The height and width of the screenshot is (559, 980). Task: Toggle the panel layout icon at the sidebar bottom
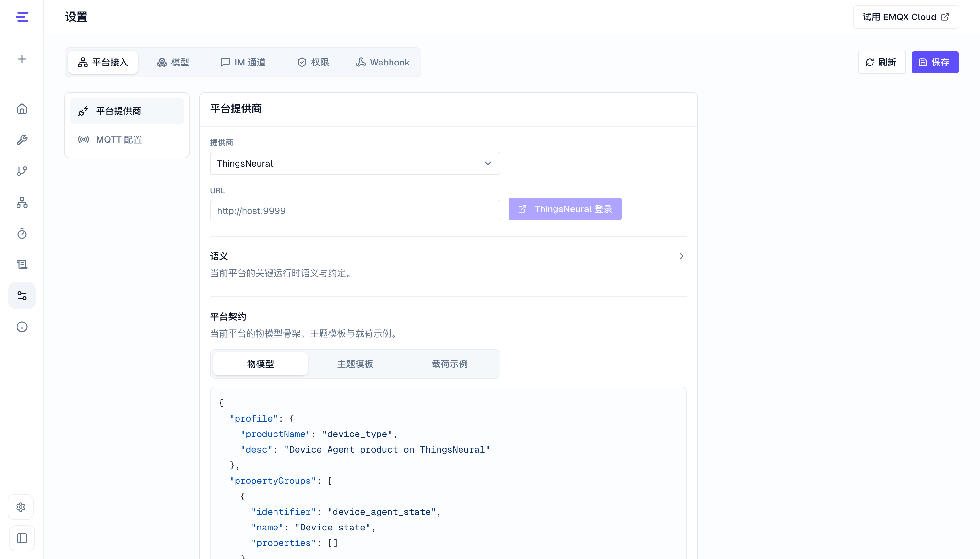[22, 538]
